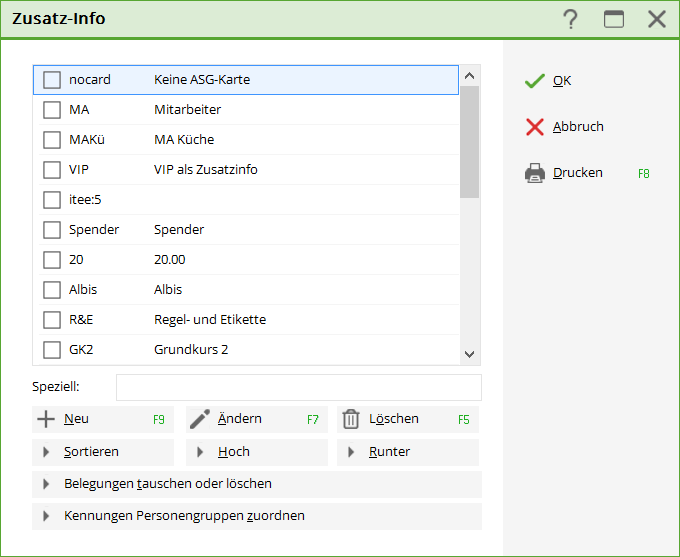Open the Sortieren options

point(102,452)
